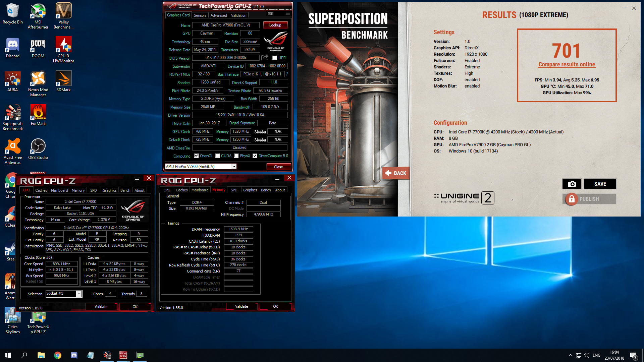This screenshot has height=362, width=644.
Task: Open the notification center in the taskbar
Action: coord(633,355)
